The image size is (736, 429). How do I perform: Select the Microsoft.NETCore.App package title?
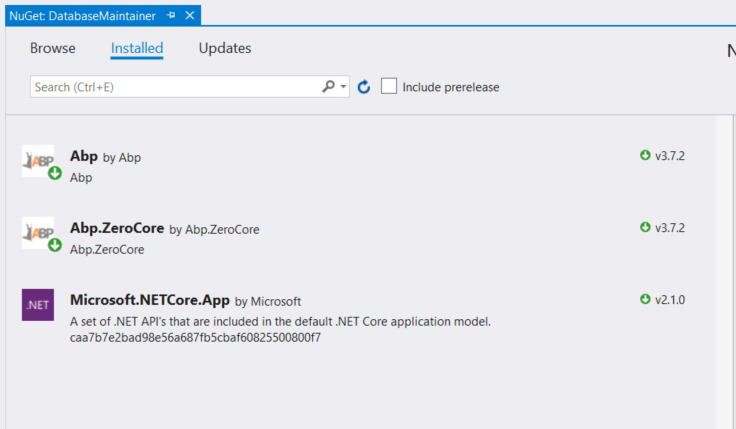(150, 300)
